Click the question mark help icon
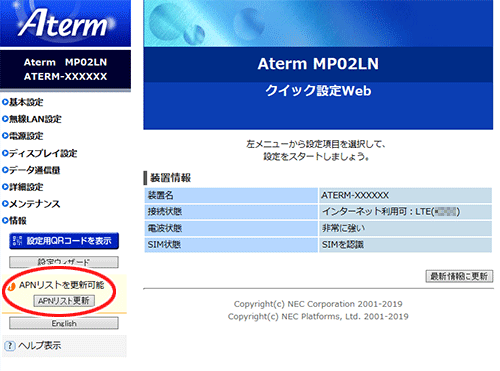Screen dimensions: 500x371 (x=10, y=346)
